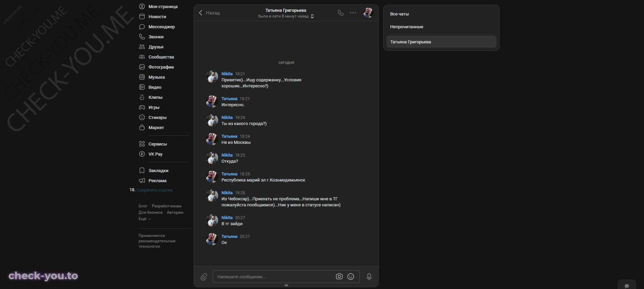Select the Все чаты filter
The height and width of the screenshot is (289, 644).
(399, 14)
